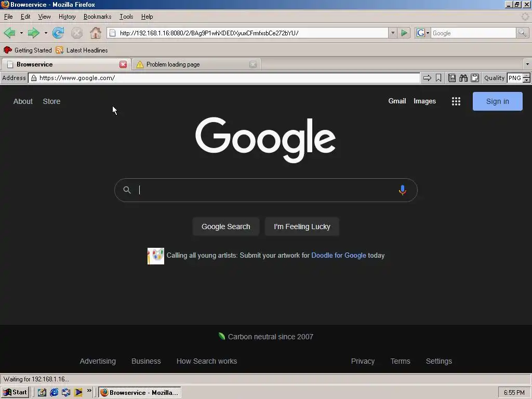Open the View menu
Viewport: 532px width, 399px height.
(x=44, y=17)
